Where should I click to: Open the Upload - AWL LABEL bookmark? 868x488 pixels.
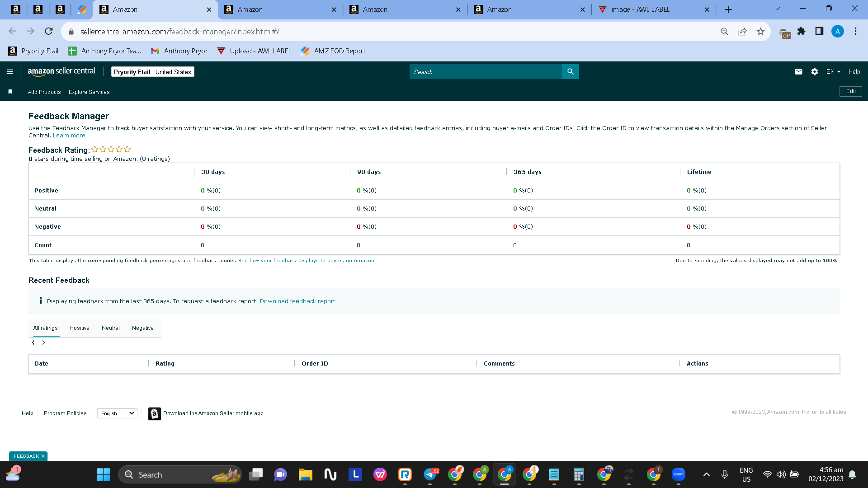click(254, 51)
